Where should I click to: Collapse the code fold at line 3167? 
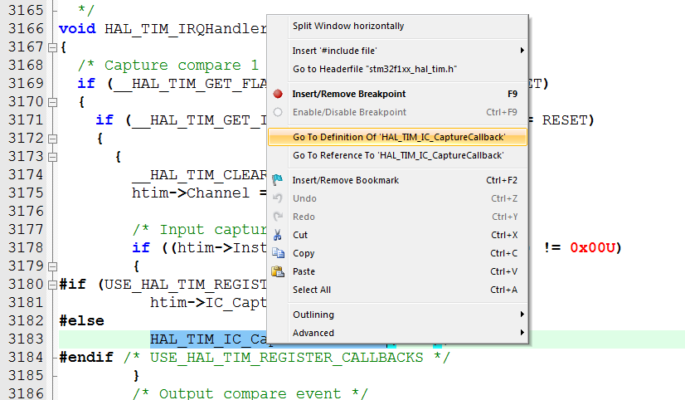(51, 47)
